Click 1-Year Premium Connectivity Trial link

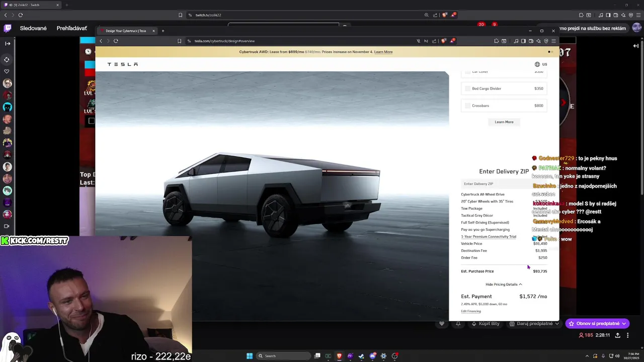pos(489,236)
